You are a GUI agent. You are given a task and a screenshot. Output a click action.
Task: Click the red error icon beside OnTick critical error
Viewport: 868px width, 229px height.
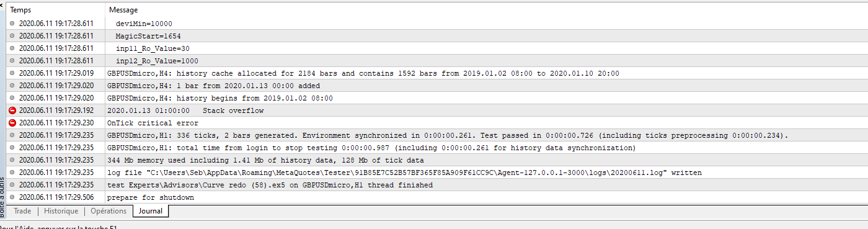point(12,123)
